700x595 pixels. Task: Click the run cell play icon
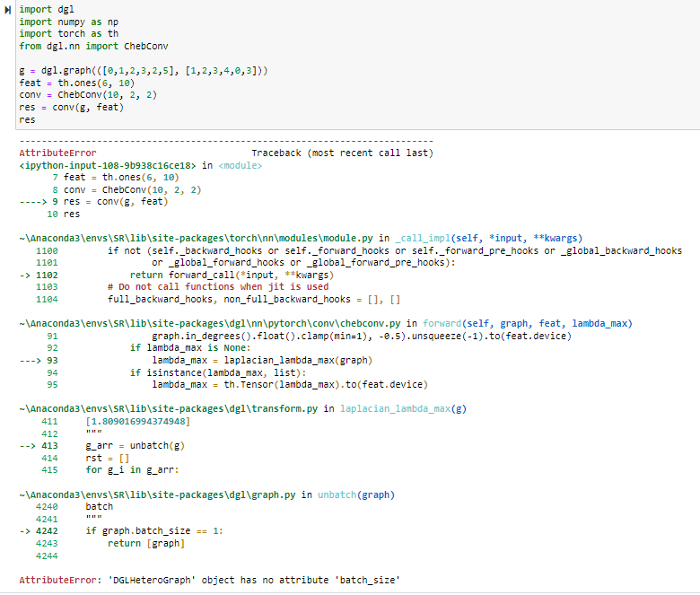click(7, 10)
